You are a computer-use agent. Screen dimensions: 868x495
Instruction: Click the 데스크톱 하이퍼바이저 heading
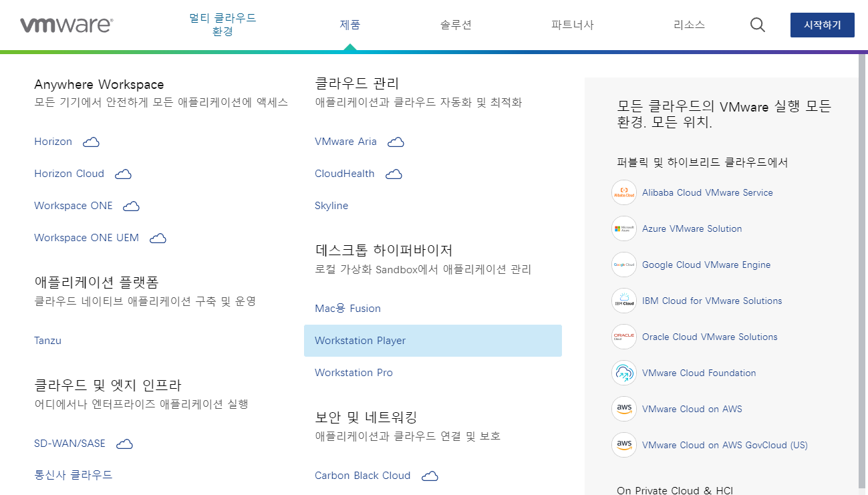(384, 250)
